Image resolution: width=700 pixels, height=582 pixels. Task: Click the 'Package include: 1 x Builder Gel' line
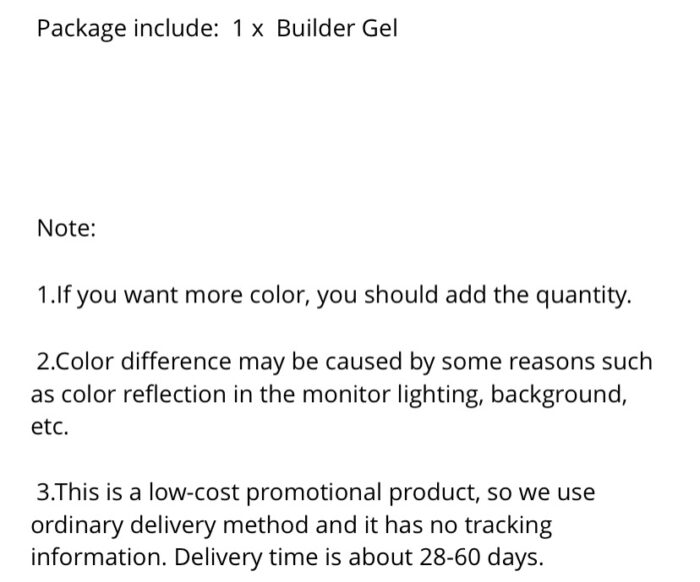click(217, 29)
